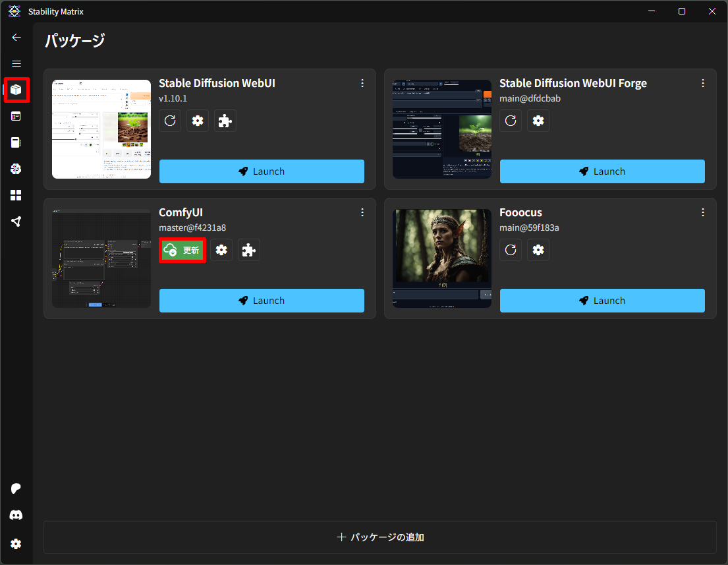Open the three-dot menu for Stable Diffusion WebUI

tap(362, 83)
